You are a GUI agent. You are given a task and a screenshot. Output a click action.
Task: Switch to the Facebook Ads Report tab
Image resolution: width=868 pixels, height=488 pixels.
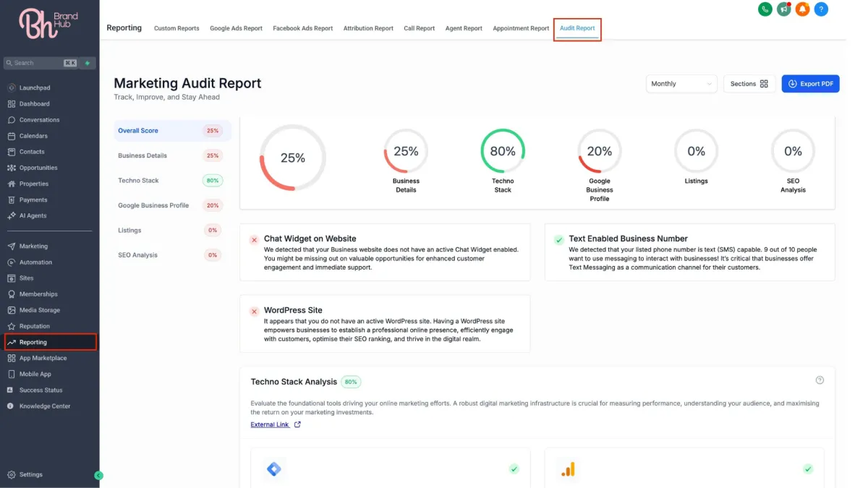click(x=302, y=28)
